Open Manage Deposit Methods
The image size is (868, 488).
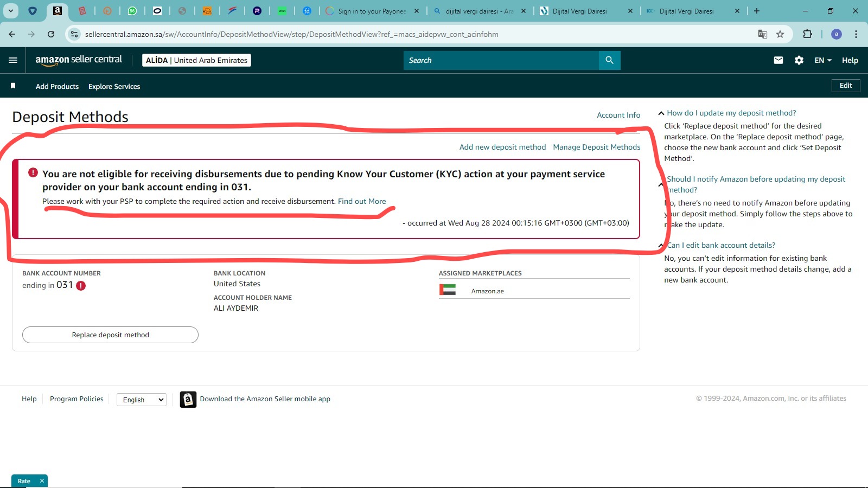click(x=597, y=147)
